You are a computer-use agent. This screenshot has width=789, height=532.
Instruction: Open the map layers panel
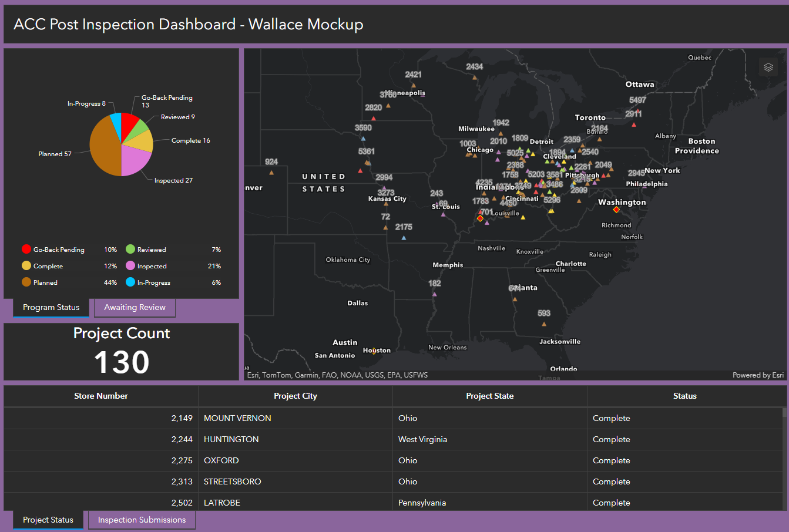768,67
